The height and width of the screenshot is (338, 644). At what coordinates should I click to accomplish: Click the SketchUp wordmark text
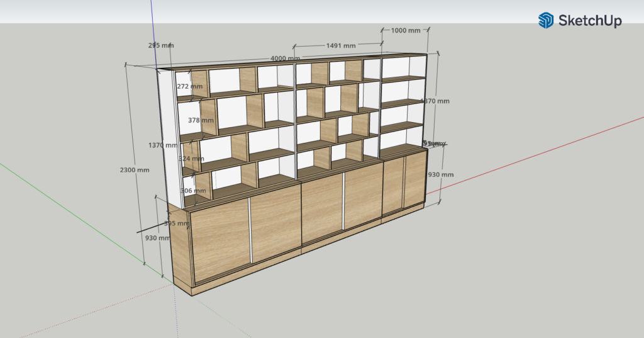(590, 21)
